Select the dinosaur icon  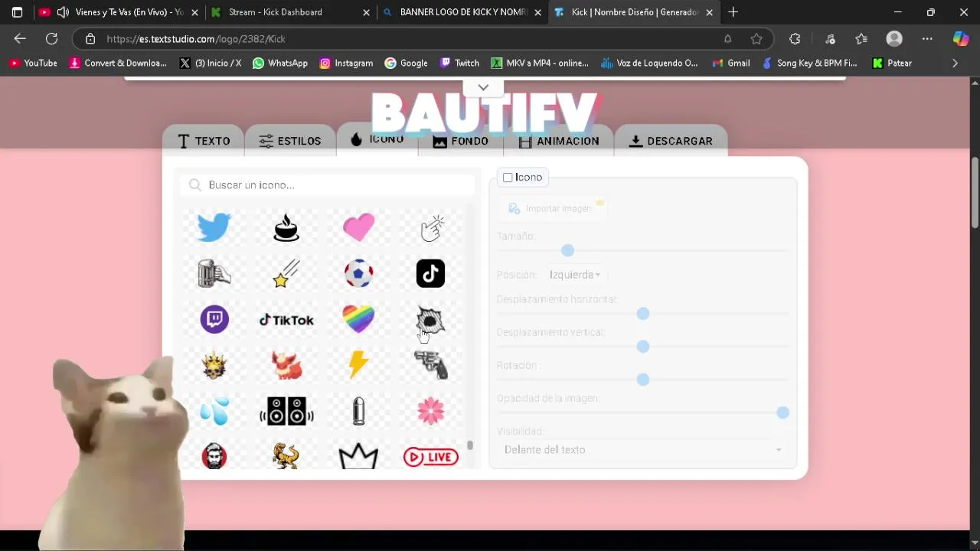[286, 457]
